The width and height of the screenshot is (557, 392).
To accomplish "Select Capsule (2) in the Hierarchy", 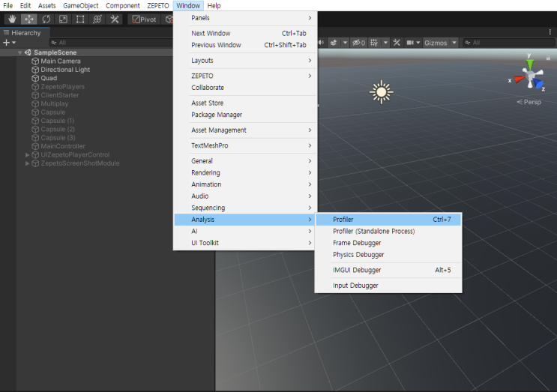I will point(58,129).
